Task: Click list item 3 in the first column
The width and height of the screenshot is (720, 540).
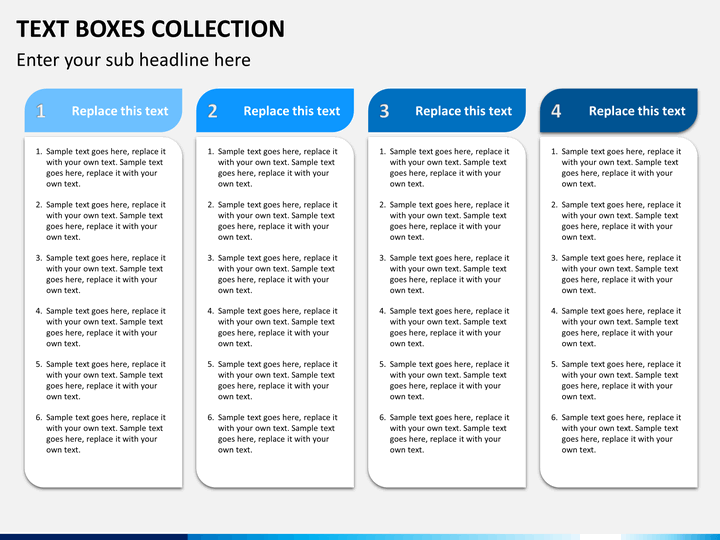Action: (101, 274)
